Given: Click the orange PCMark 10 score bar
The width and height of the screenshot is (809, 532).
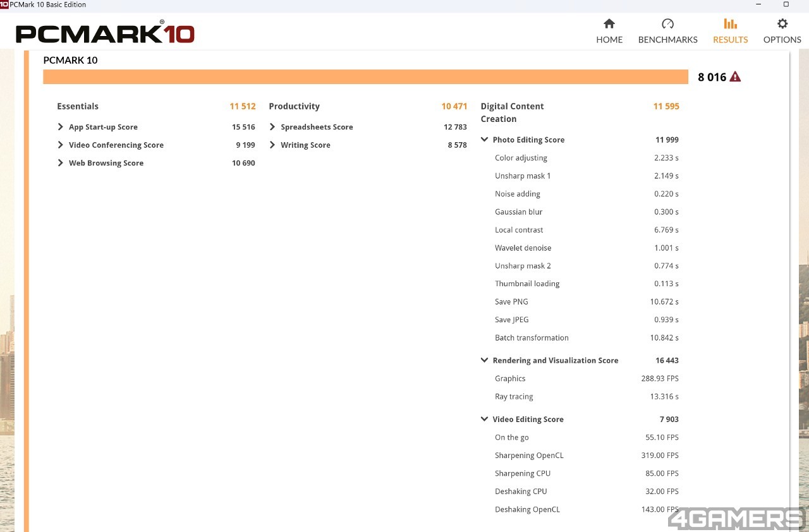Looking at the screenshot, I should click(x=365, y=76).
